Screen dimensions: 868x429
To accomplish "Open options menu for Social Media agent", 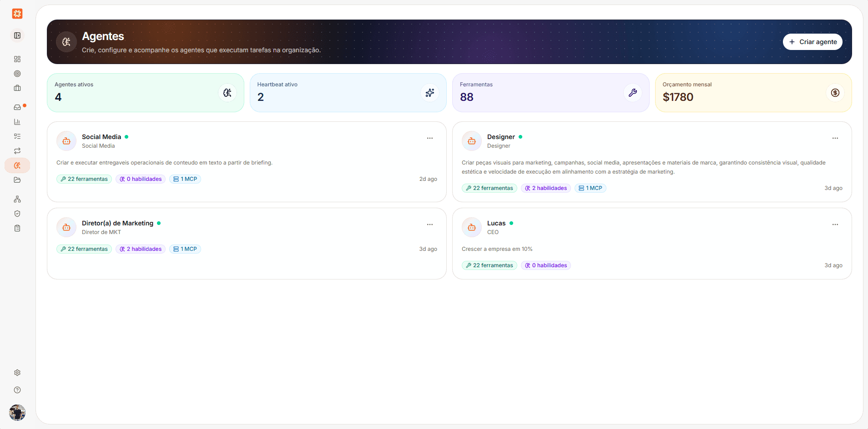I will coord(430,138).
